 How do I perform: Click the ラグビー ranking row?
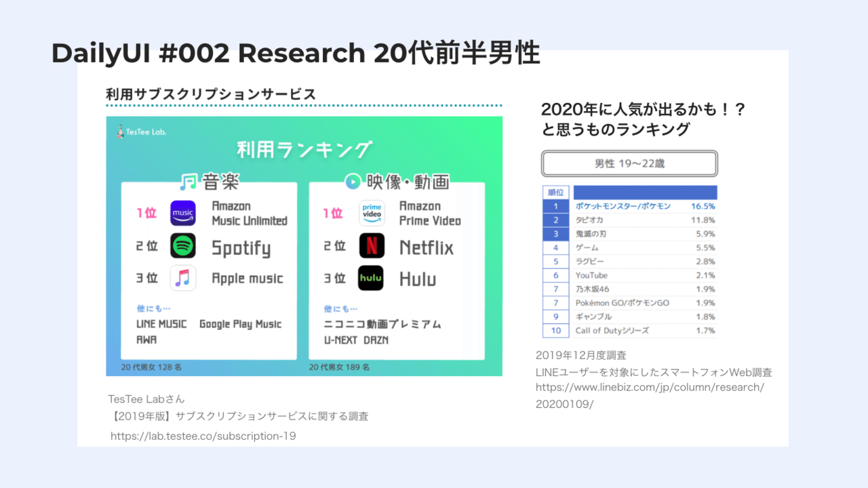click(629, 262)
